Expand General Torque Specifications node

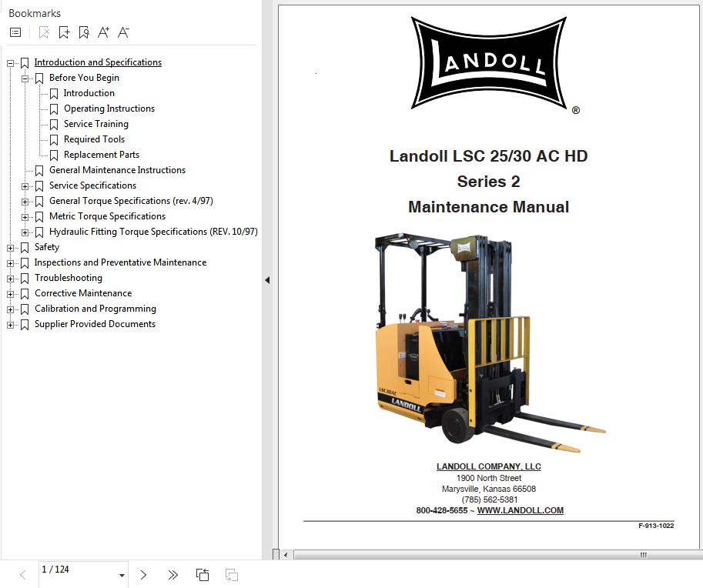(x=25, y=202)
